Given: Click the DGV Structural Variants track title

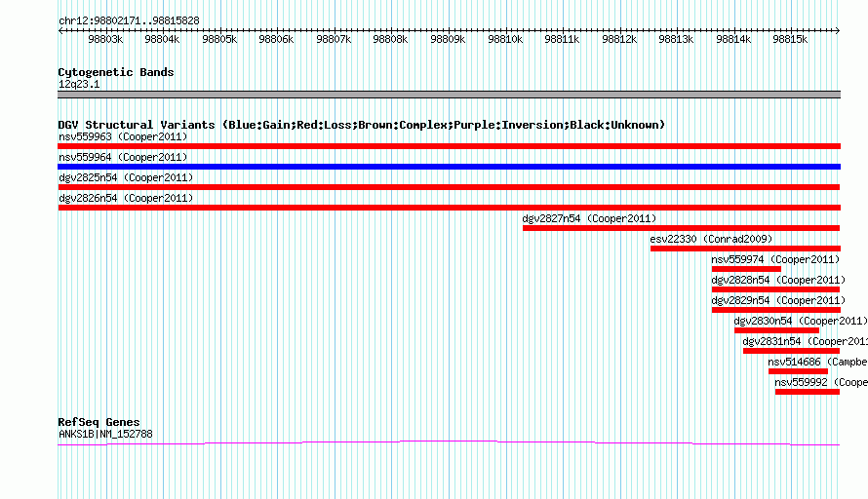Looking at the screenshot, I should (x=361, y=125).
